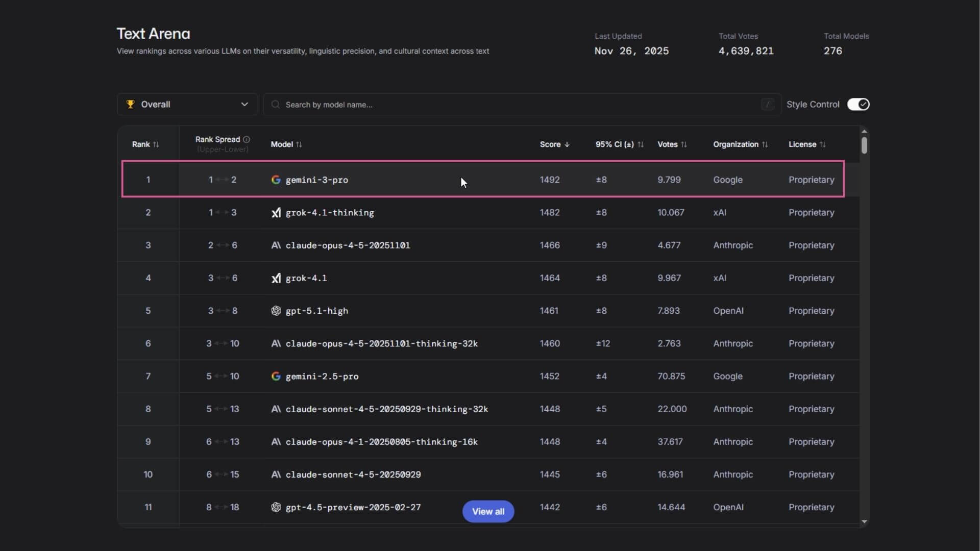This screenshot has width=980, height=551.
Task: Click the xAI icon beside grok-4.1-thinking
Action: point(276,213)
